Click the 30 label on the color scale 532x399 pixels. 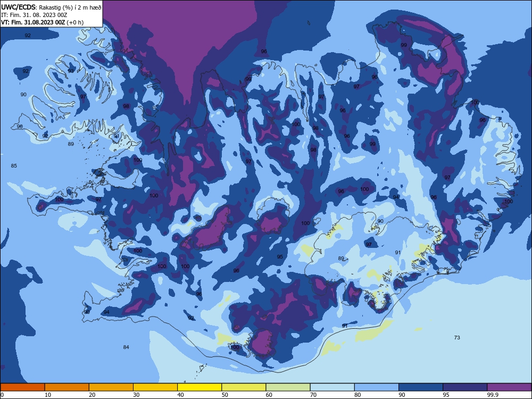click(136, 395)
